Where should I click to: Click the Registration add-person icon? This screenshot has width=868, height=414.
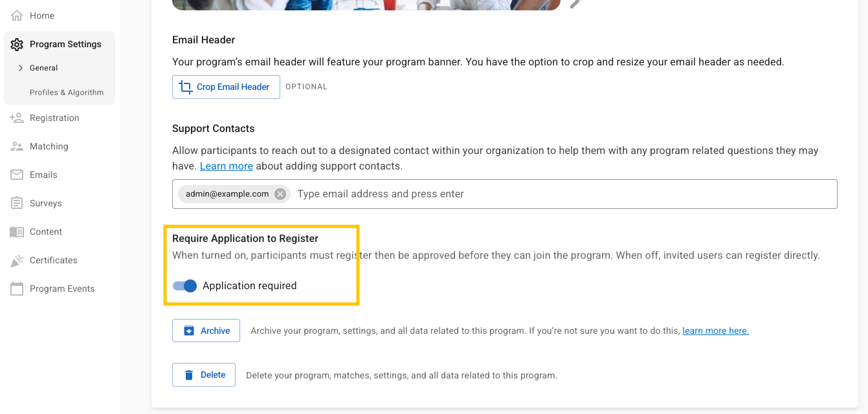[17, 118]
